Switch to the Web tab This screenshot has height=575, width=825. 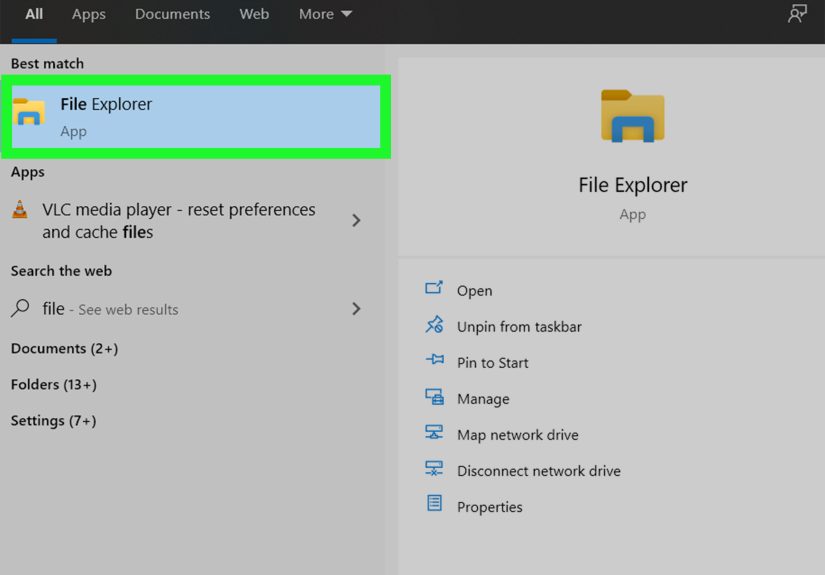pyautogui.click(x=254, y=14)
